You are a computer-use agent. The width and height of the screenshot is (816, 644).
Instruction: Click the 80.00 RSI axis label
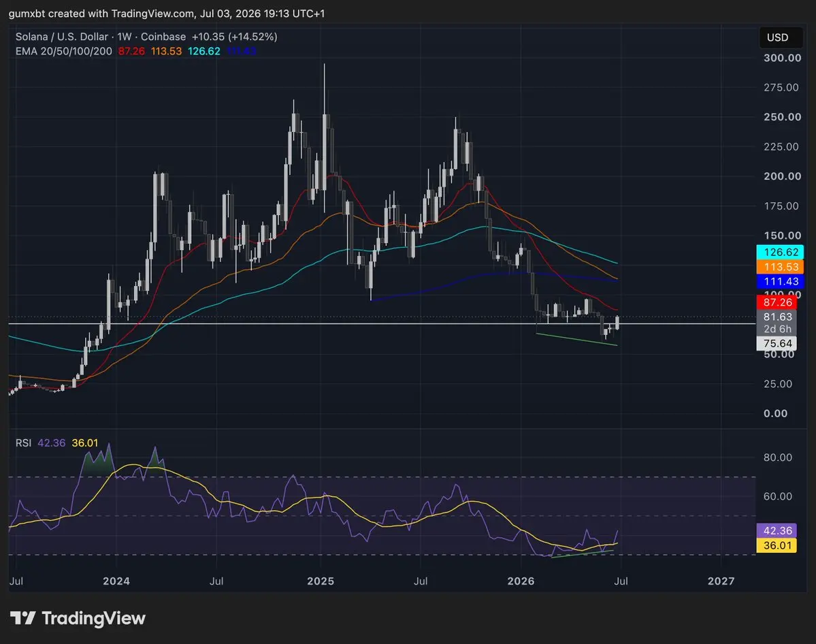coord(777,457)
